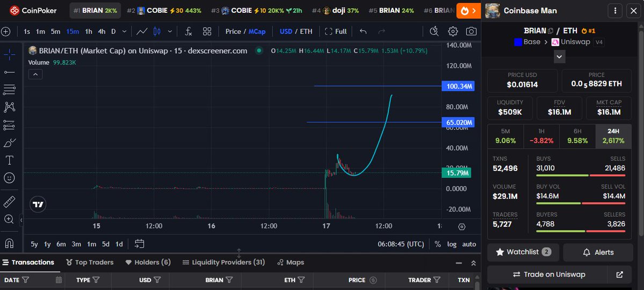
Task: Select the text annotation tool
Action: coord(9,160)
